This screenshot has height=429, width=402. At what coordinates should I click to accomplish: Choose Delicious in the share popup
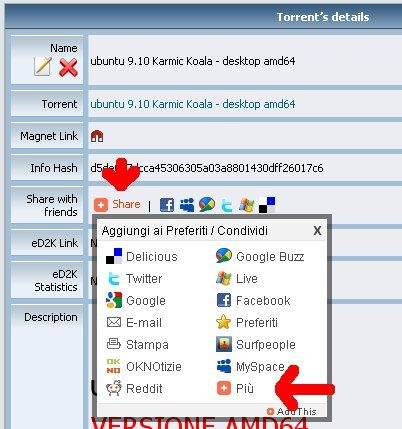pos(142,257)
